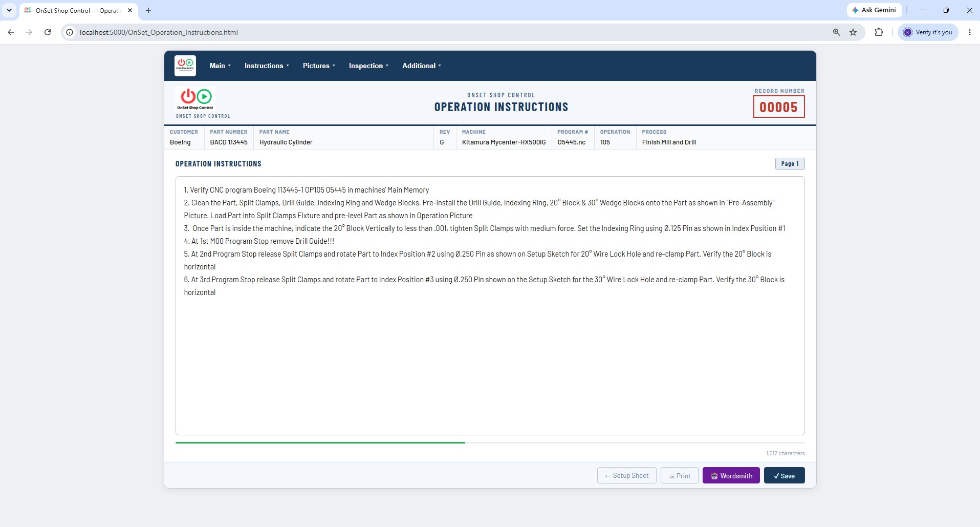The image size is (980, 527).
Task: Click the 1,012 characters counter
Action: [x=786, y=453]
